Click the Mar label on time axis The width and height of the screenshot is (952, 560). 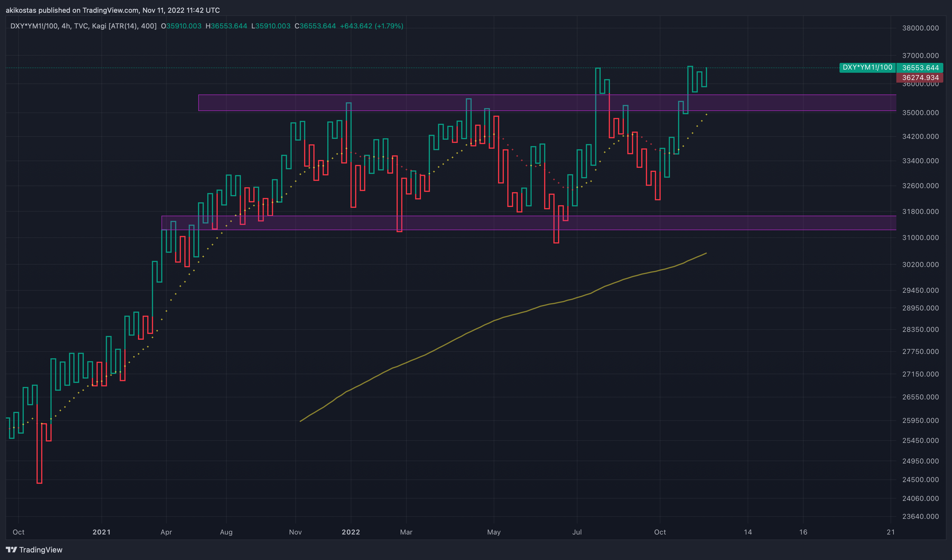406,532
